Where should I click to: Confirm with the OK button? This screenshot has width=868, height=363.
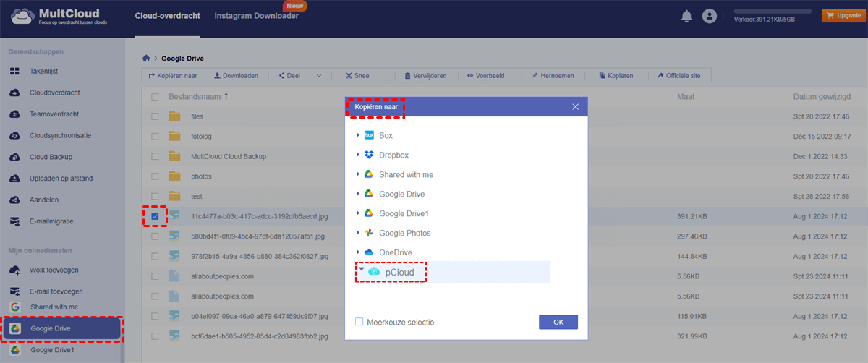[x=558, y=322]
